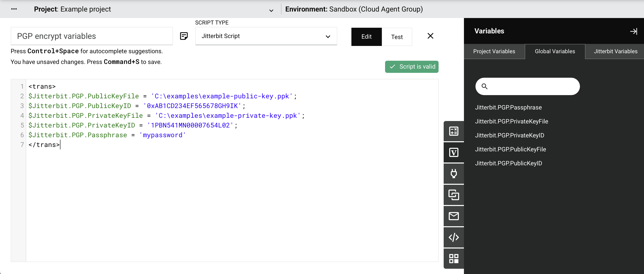
Task: Open the Endpoints grid palette icon
Action: (454, 259)
